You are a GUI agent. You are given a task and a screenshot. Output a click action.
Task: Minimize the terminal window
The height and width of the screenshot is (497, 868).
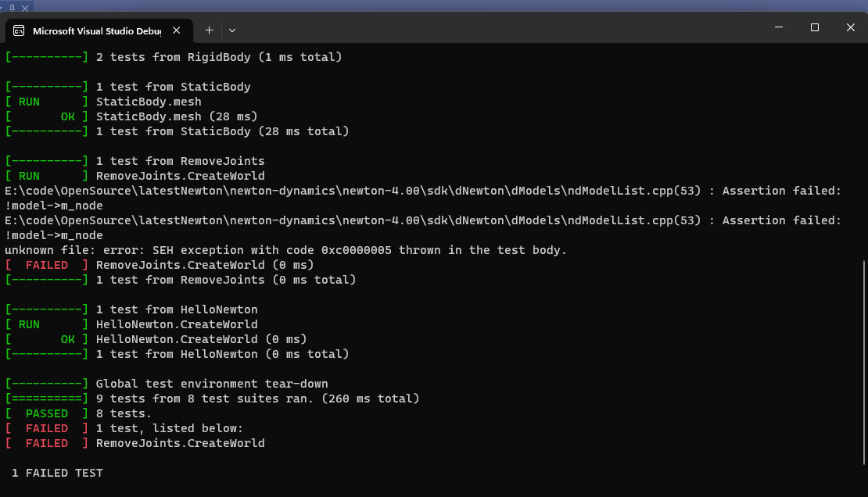coord(778,27)
